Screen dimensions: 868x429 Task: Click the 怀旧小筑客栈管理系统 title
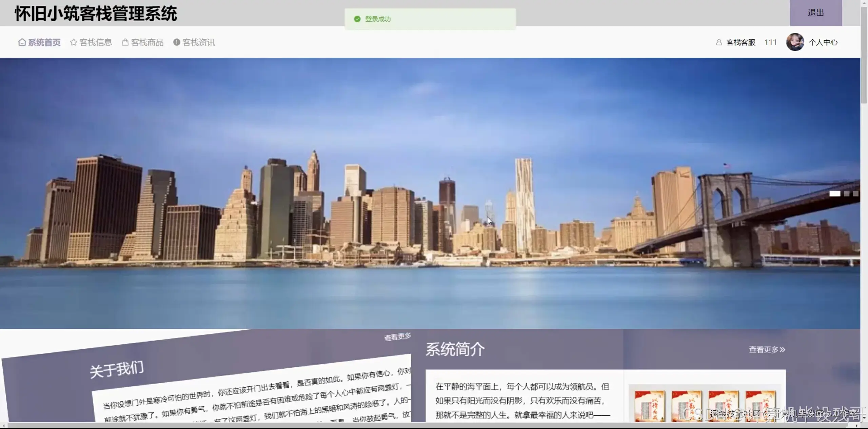tap(96, 14)
